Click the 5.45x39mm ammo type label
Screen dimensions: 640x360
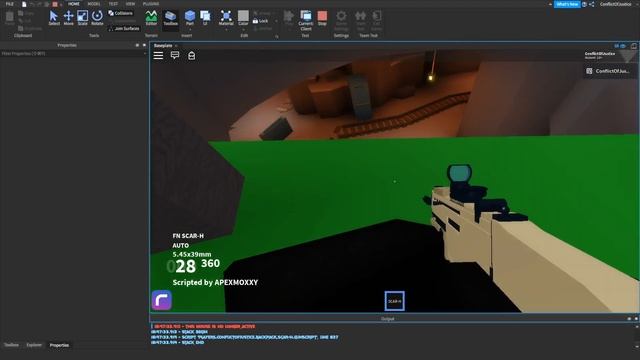(192, 254)
